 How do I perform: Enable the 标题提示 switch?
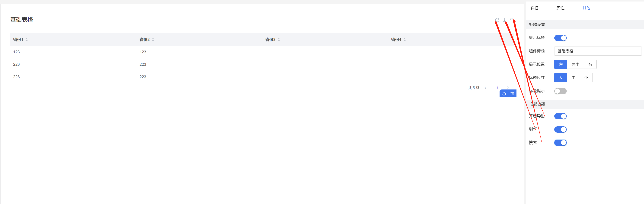click(560, 91)
